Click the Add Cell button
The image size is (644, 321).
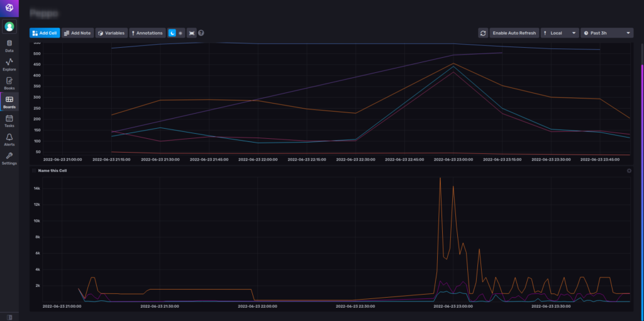click(x=45, y=33)
